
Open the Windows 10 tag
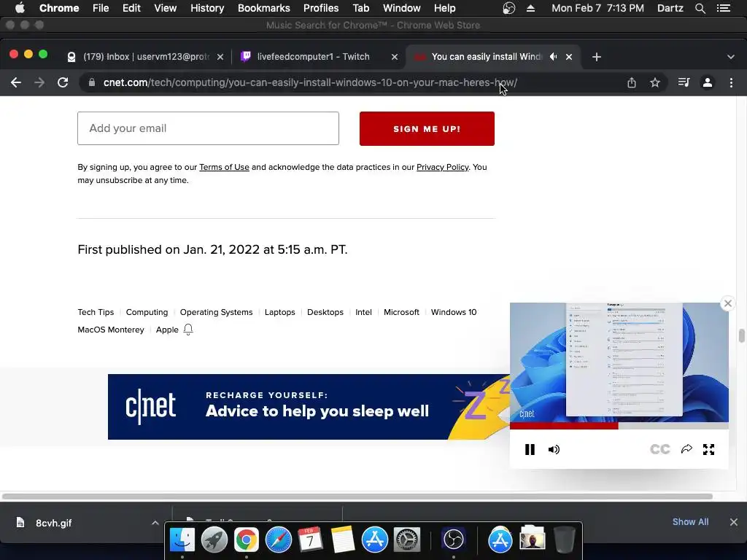point(454,312)
